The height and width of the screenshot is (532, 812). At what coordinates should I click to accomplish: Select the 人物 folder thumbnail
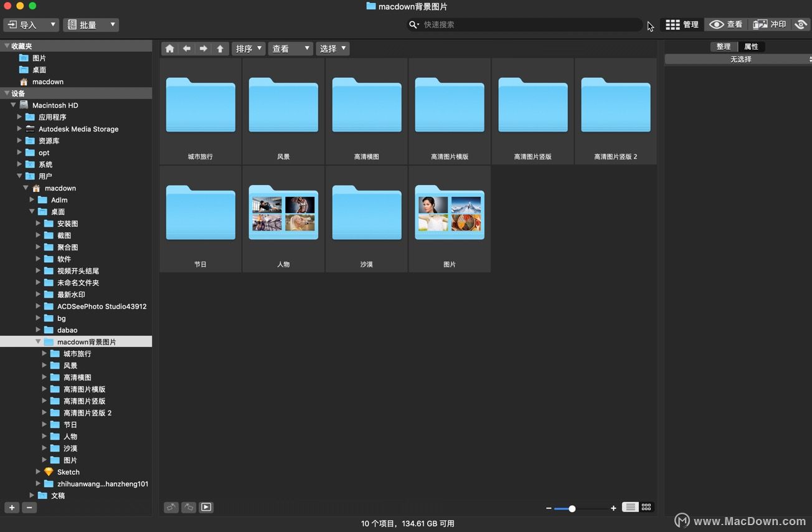(283, 218)
